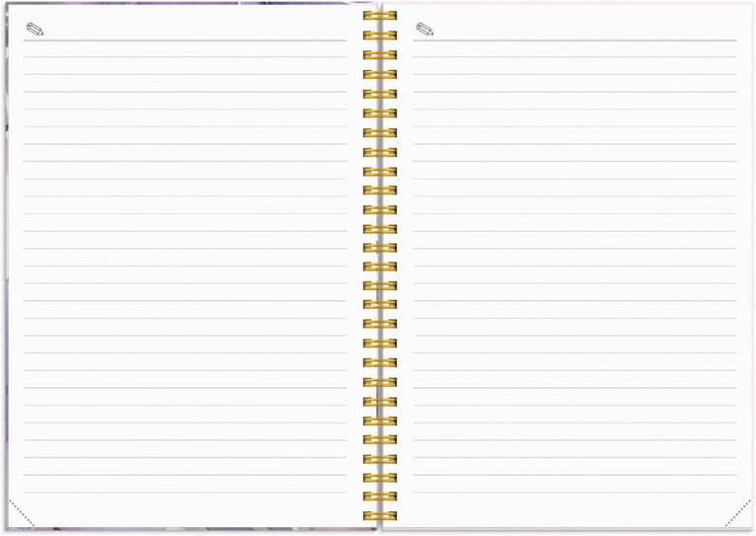Click the pencil icon on the left page
This screenshot has height=536, width=756.
(35, 30)
